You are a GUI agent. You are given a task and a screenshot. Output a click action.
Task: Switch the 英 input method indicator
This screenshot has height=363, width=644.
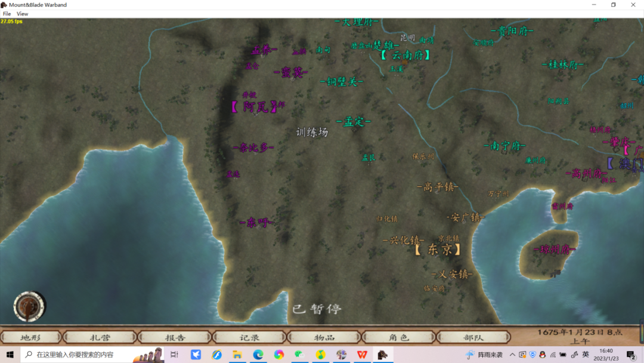coord(586,355)
